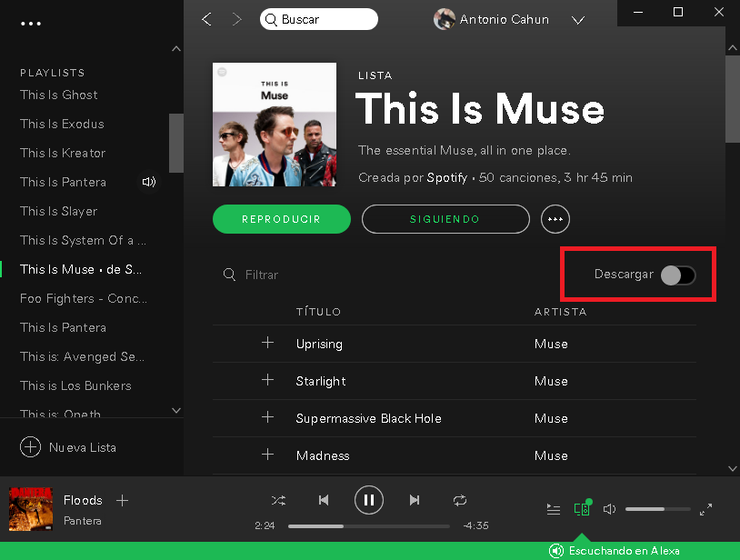Seek within the song progress bar
The image size is (740, 560).
pyautogui.click(x=368, y=526)
